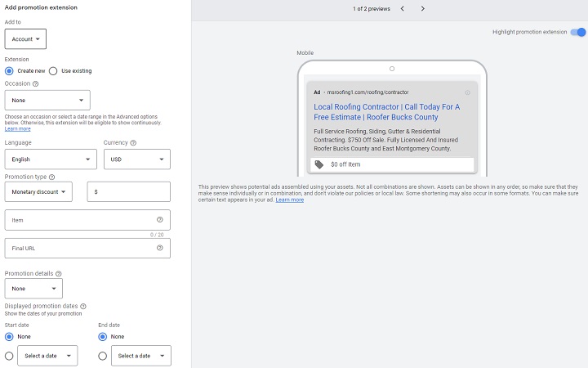The image size is (588, 368).
Task: Open the Account dropdown under Add to
Action: coord(25,39)
